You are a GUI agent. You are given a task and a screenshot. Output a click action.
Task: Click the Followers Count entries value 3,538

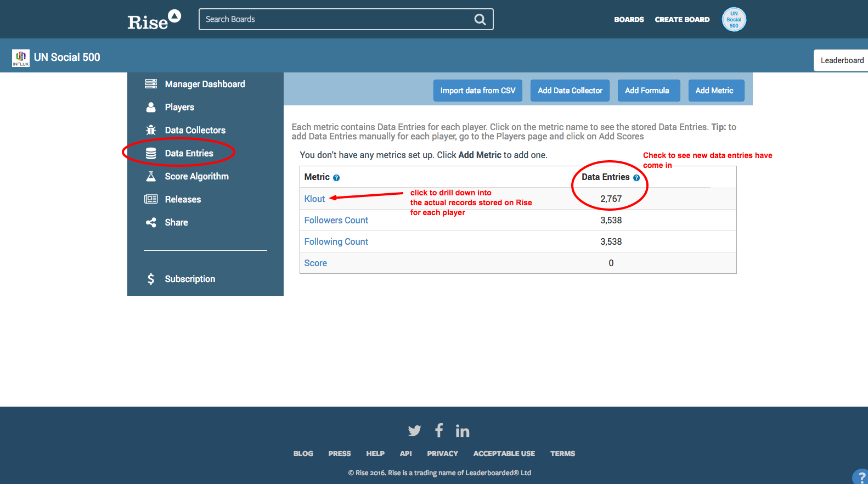click(611, 220)
